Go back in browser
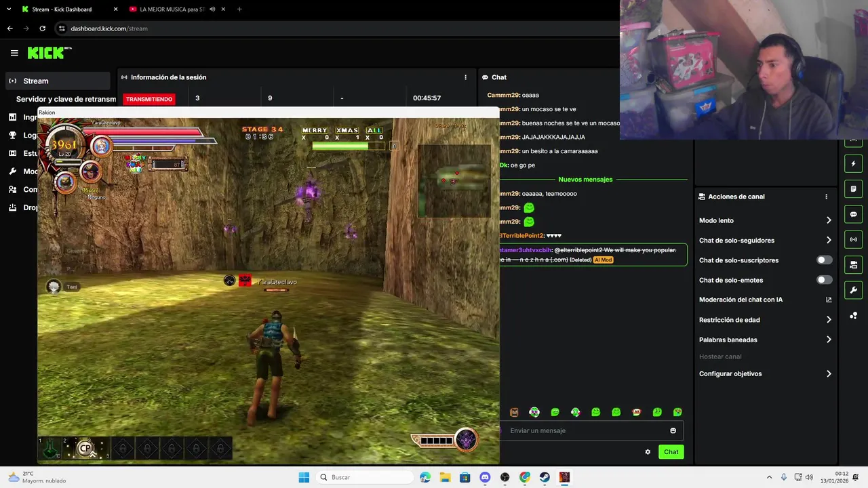The image size is (868, 488). click(9, 28)
